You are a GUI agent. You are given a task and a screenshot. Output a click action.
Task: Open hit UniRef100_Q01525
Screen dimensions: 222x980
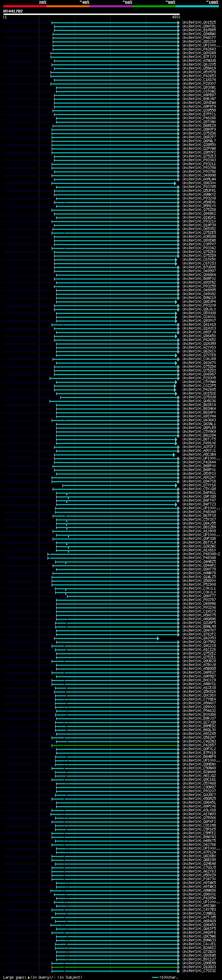point(199,23)
